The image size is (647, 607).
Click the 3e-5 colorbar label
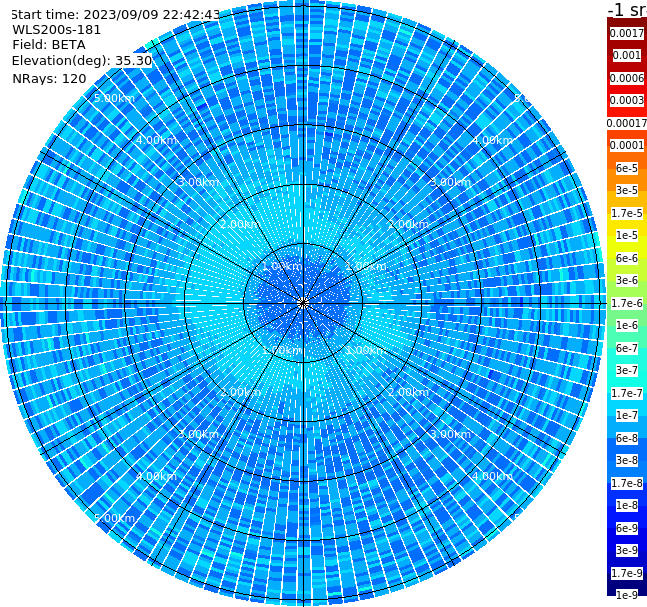[627, 191]
